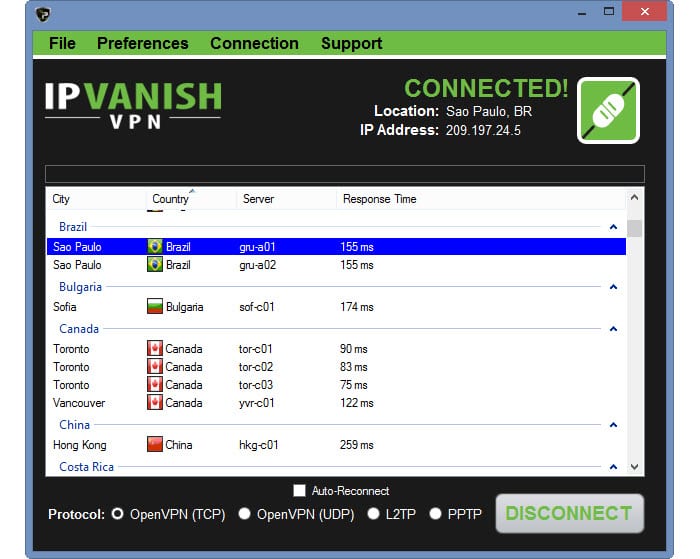Click the IPVanish VPN logo
Image resolution: width=700 pixels, height=559 pixels.
tap(133, 105)
